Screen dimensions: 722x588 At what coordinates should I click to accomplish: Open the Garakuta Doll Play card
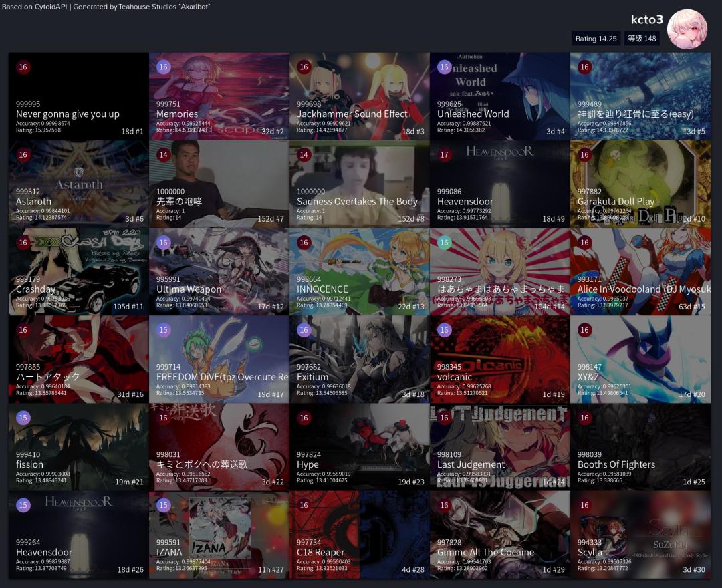tap(640, 184)
